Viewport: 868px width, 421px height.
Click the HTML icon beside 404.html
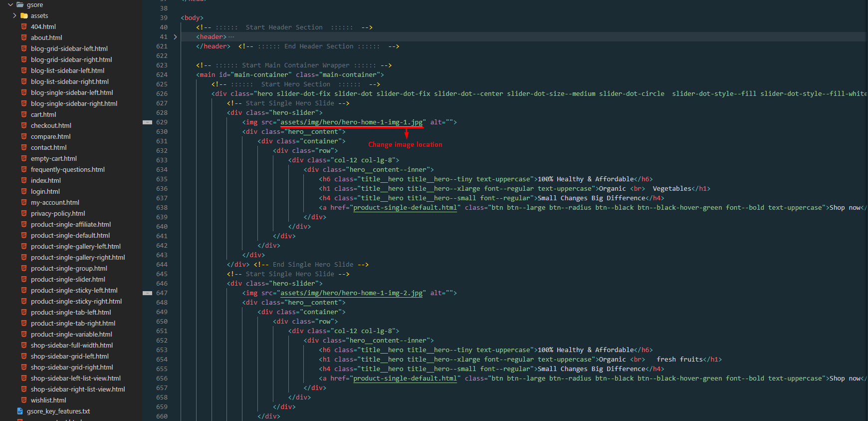24,26
